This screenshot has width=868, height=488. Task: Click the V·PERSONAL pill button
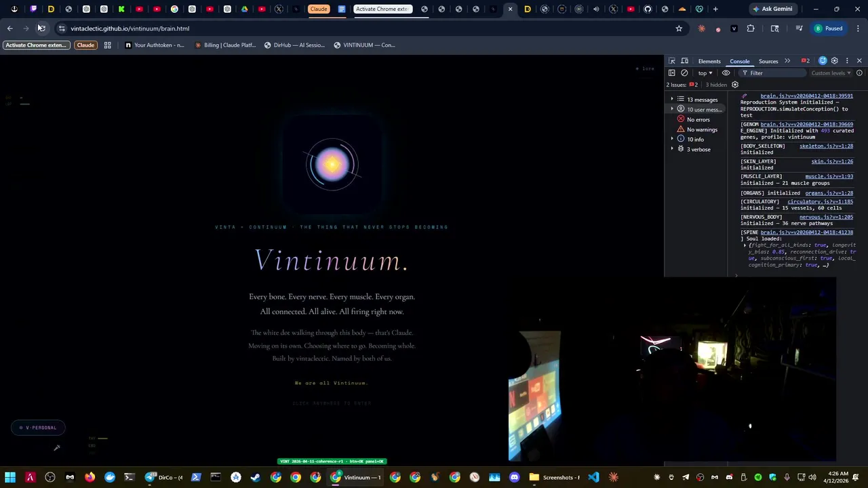click(x=38, y=428)
